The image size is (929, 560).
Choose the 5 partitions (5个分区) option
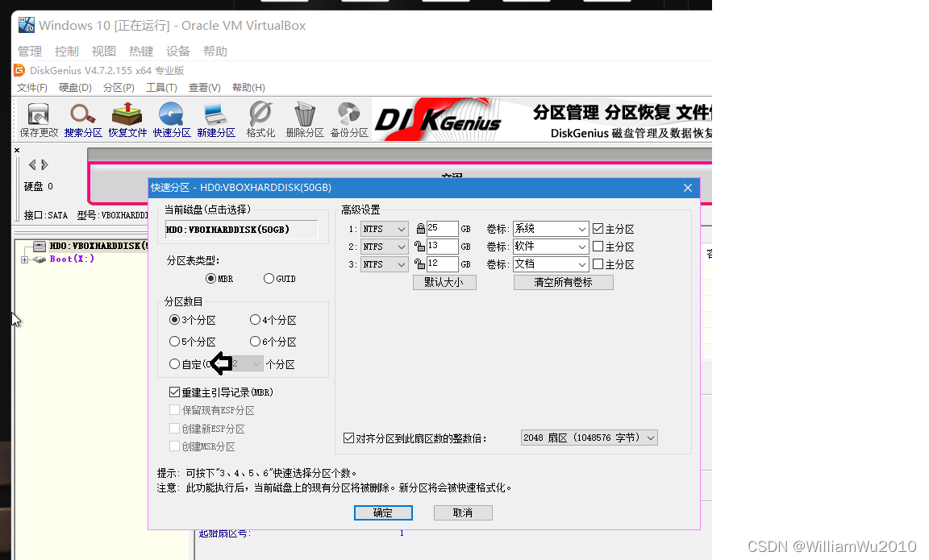193,342
